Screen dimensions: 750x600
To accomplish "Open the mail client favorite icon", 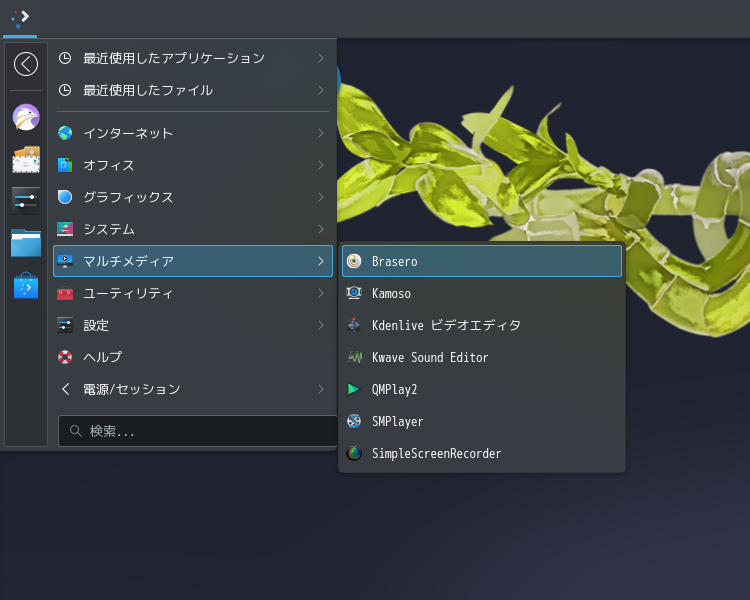I will point(26,159).
